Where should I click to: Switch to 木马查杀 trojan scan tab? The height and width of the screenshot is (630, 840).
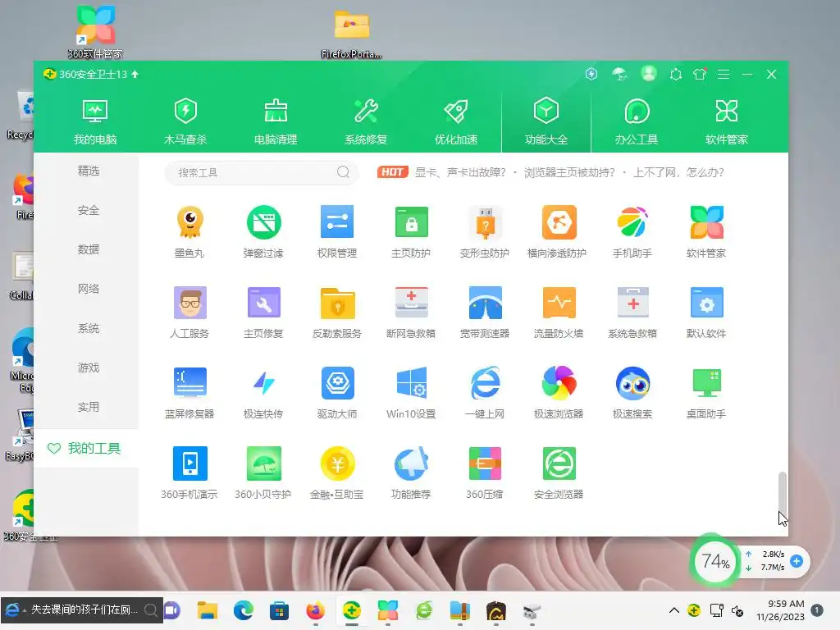point(185,122)
